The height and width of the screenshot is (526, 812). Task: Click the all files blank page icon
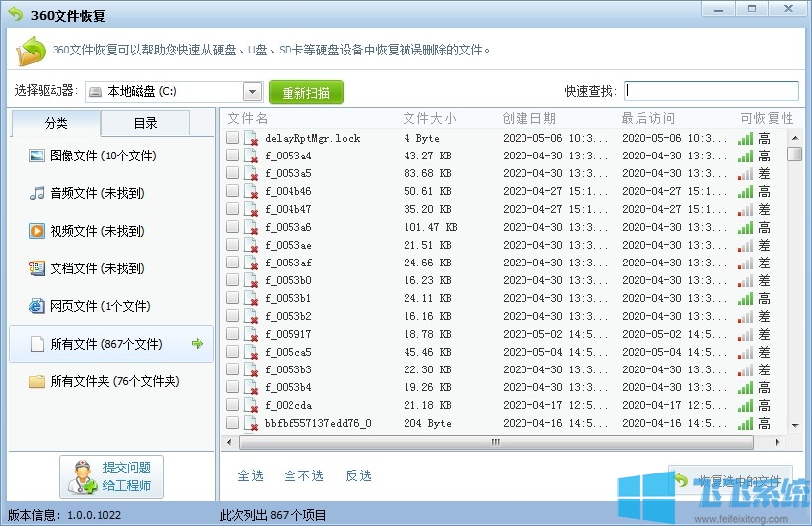37,344
